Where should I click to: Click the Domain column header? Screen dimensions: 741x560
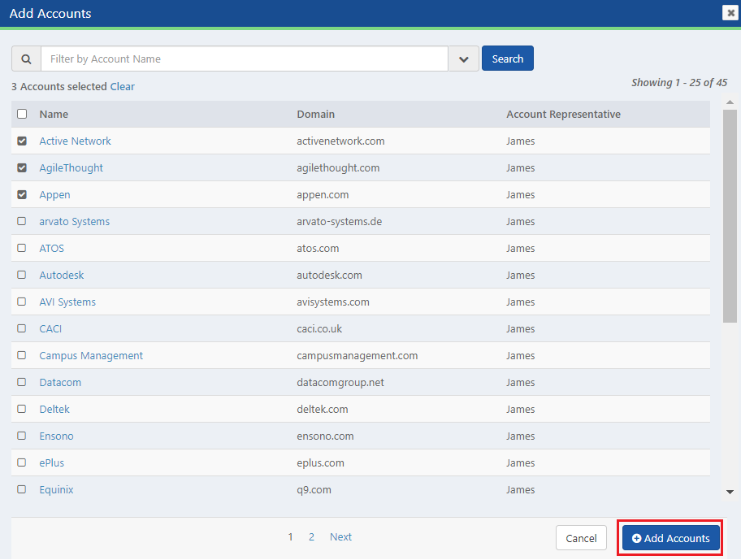tap(316, 114)
